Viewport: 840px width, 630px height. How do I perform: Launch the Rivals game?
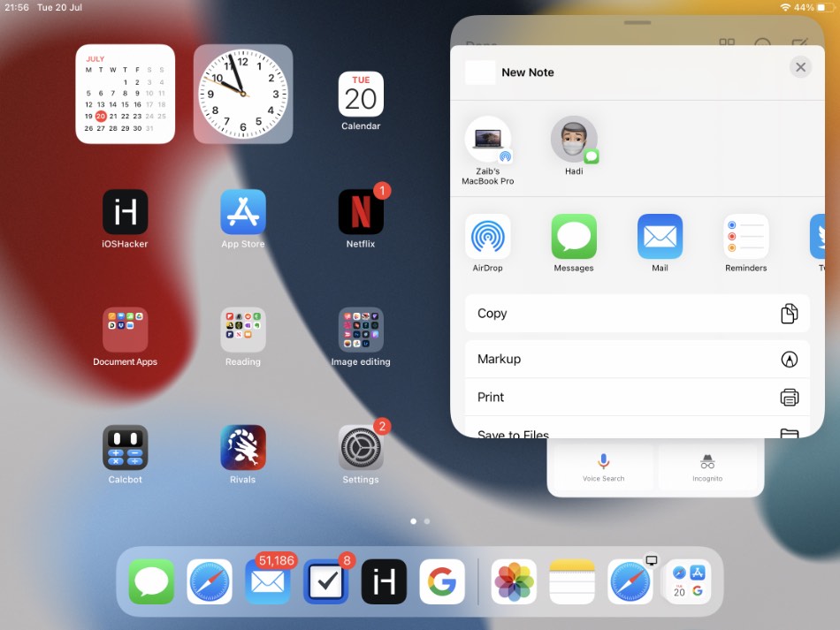coord(242,447)
